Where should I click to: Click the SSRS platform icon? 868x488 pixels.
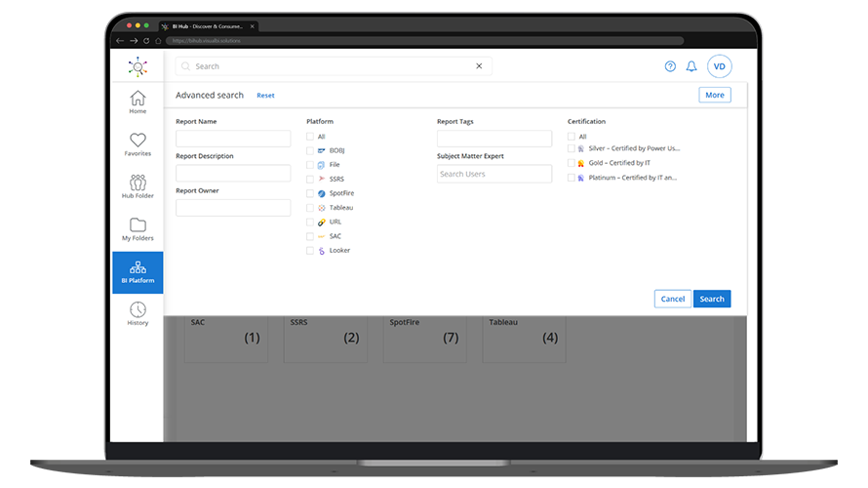point(322,179)
